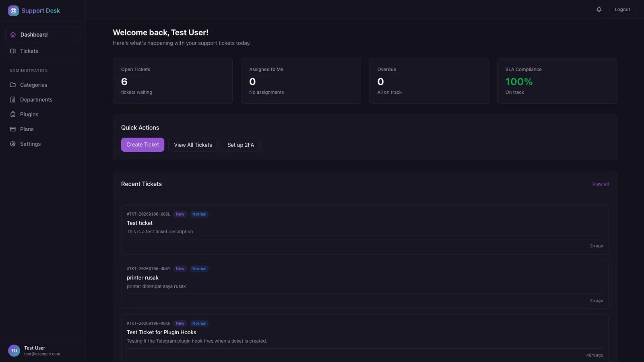Click ticket ID #TKT-20260106-UG6L
This screenshot has height=362, width=644.
click(149, 214)
